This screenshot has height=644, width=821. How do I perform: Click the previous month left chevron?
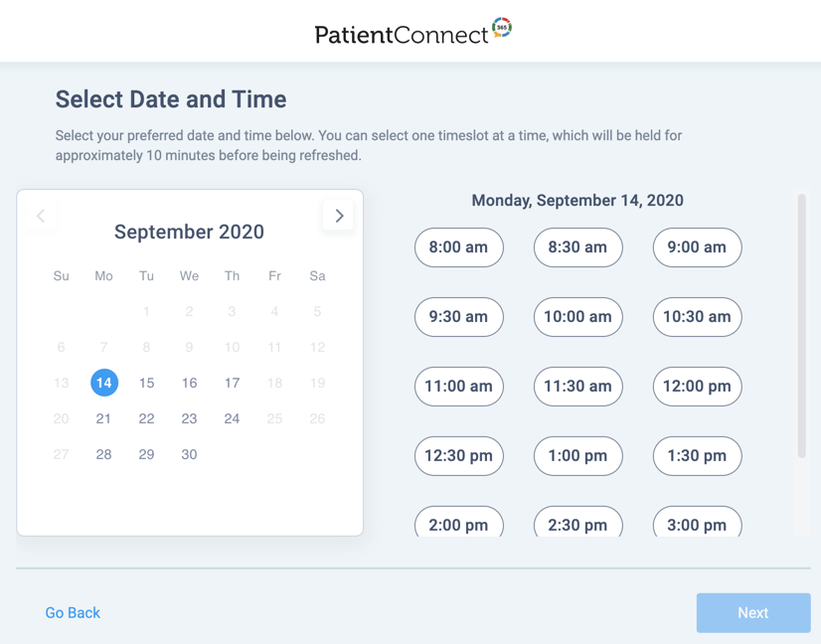pyautogui.click(x=41, y=216)
